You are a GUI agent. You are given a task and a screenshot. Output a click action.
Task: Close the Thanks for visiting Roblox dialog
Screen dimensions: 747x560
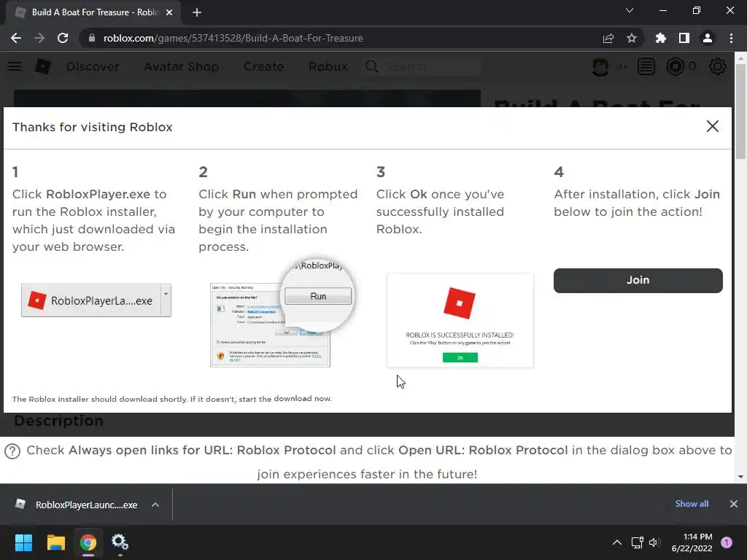(713, 126)
